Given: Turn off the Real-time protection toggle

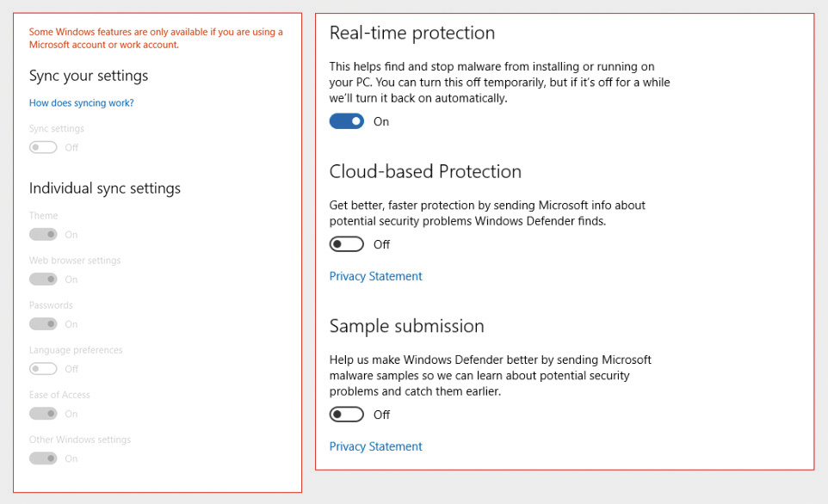Looking at the screenshot, I should [347, 121].
